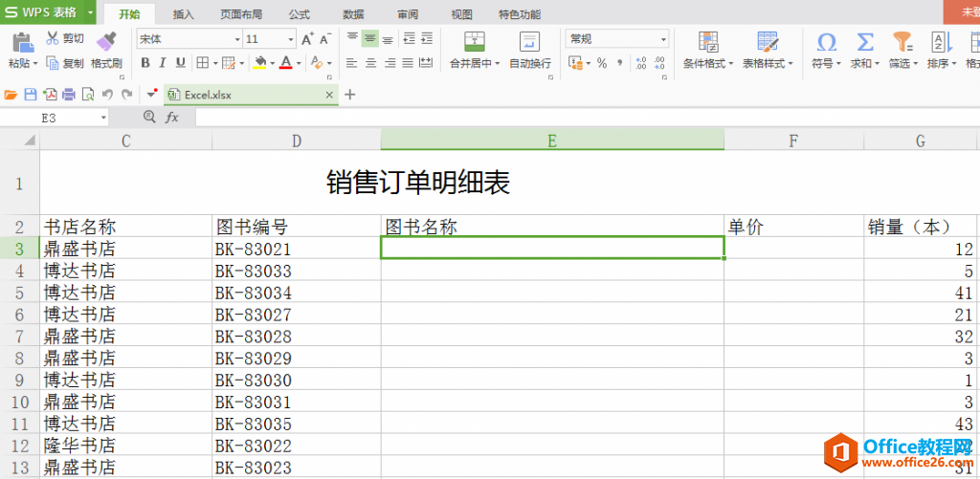Apply percent style format
Screen dimensions: 980x479
point(602,63)
